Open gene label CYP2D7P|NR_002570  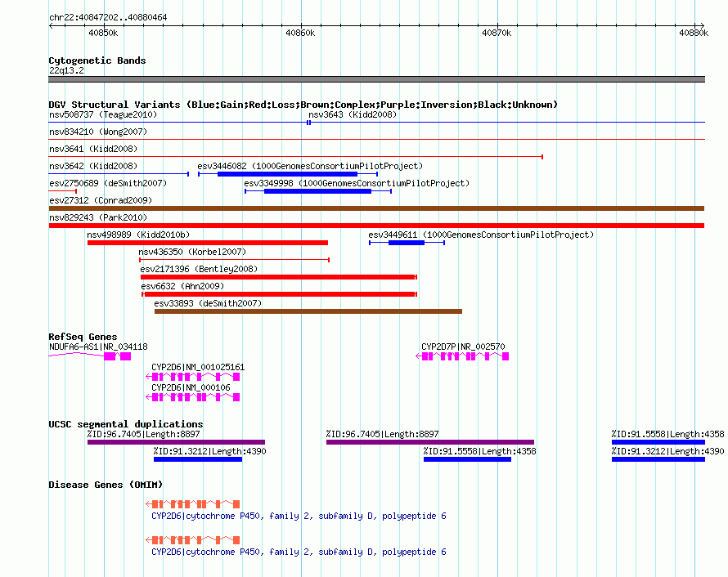coord(463,347)
